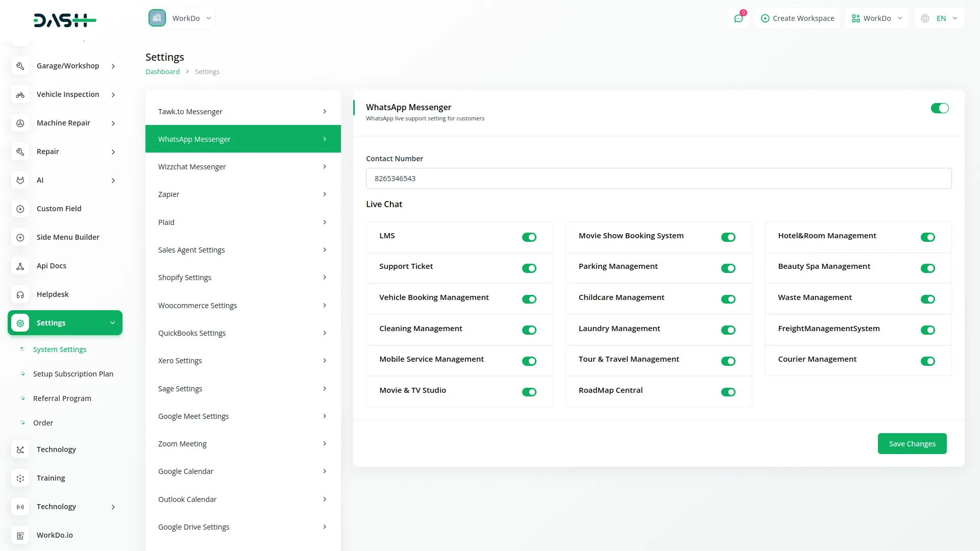Click the chat messages icon in header

pyautogui.click(x=739, y=18)
